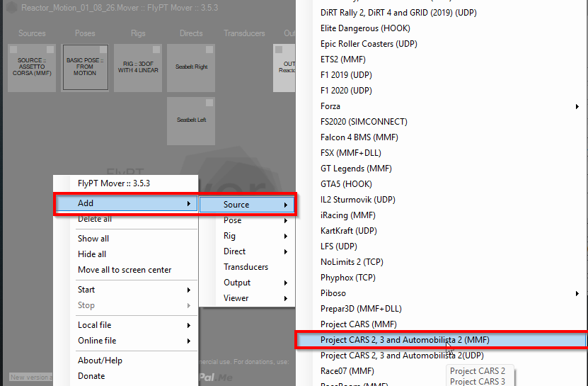
Task: Open the Add submenu
Action: (127, 203)
